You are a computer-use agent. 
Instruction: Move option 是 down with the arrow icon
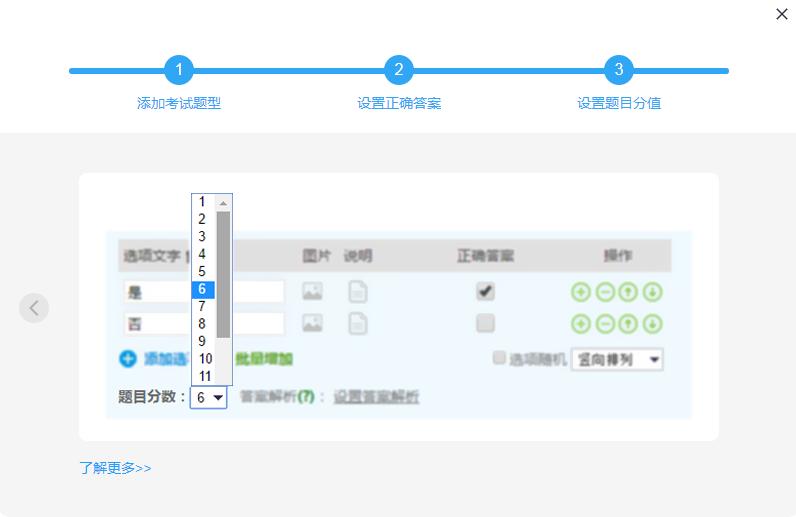point(652,292)
